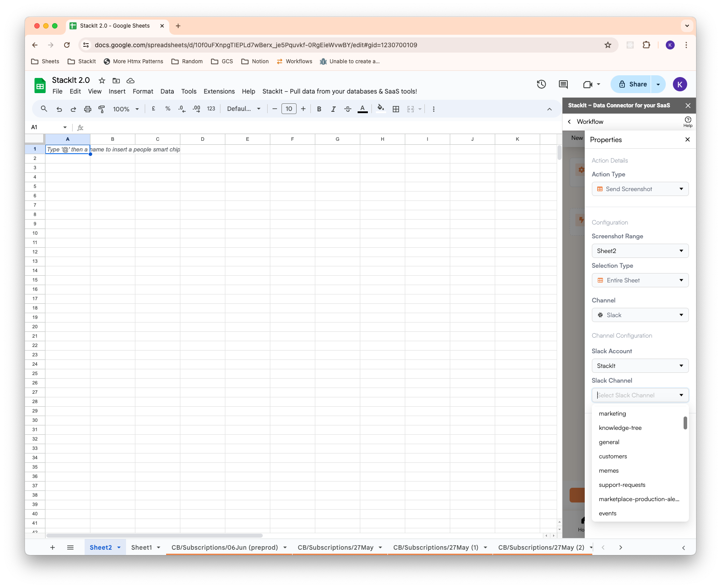Undo the last action

point(59,109)
